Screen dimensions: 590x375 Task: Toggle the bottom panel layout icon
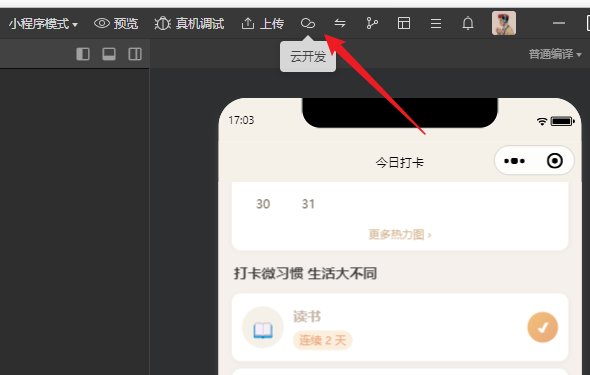[109, 54]
